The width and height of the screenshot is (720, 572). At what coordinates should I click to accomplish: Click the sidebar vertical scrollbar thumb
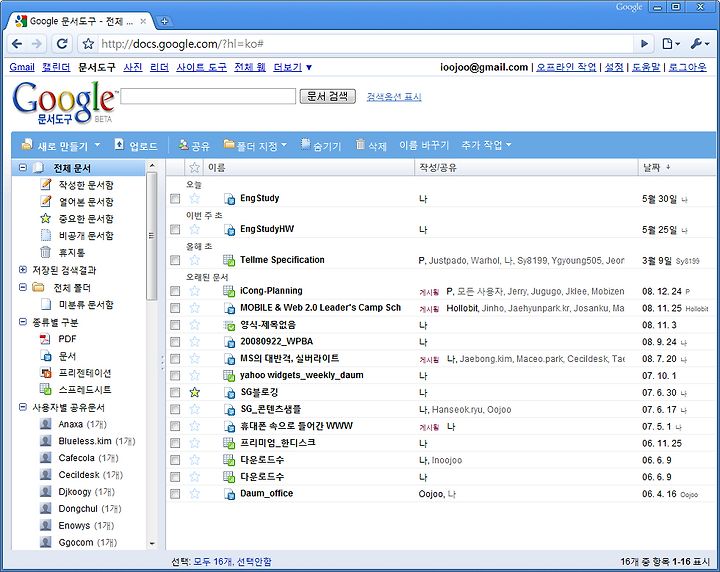[x=152, y=236]
